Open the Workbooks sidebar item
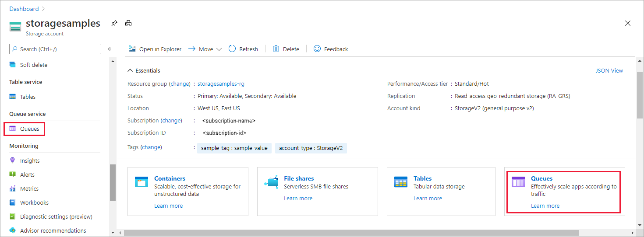Screen dimensions: 644x237 [x=34, y=202]
